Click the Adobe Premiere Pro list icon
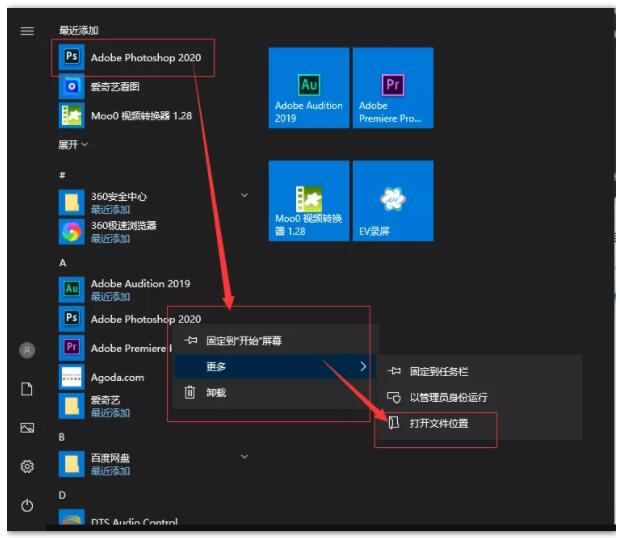The height and width of the screenshot is (538, 620). point(72,348)
